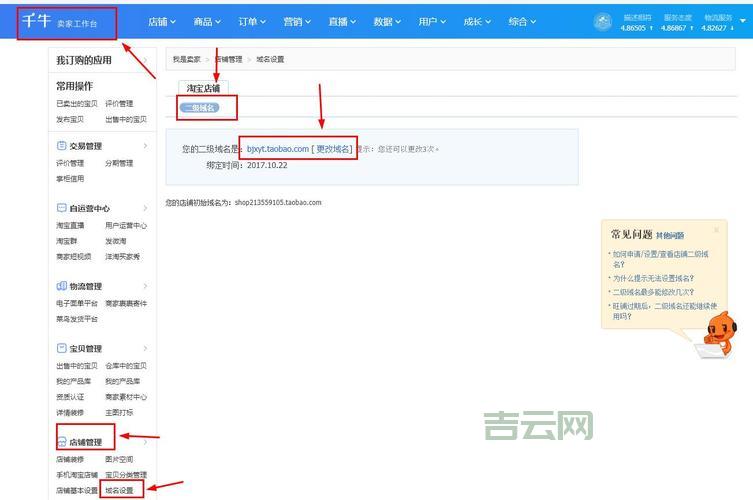This screenshot has width=753, height=500.
Task: Click the 店铺管理 storefront icon
Action: click(61, 442)
